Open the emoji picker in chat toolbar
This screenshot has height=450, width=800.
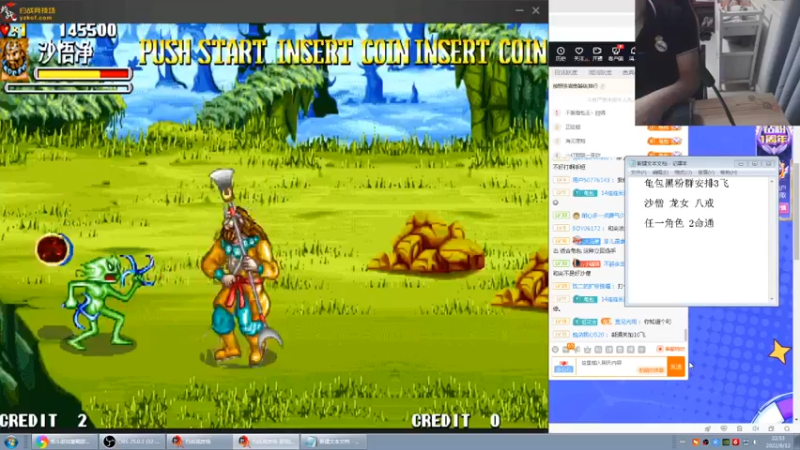click(556, 349)
